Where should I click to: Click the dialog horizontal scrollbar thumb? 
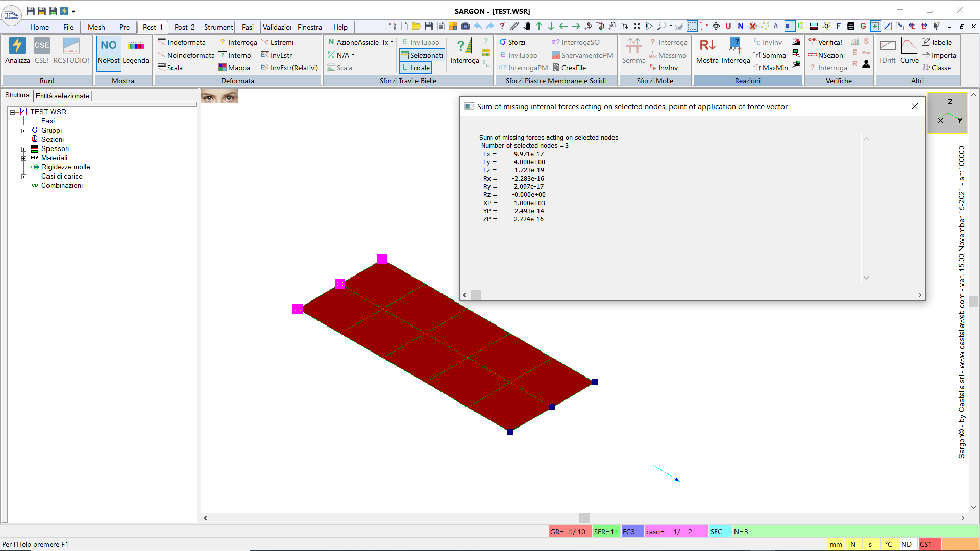point(476,295)
